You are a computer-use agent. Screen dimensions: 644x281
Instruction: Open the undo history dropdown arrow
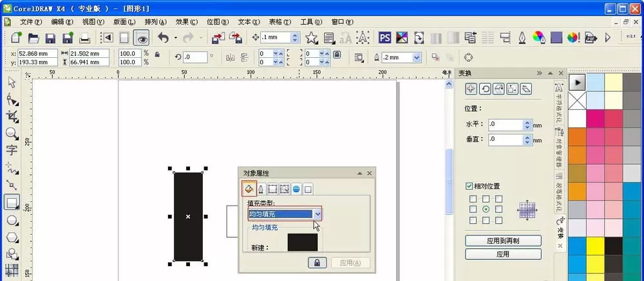coord(175,38)
